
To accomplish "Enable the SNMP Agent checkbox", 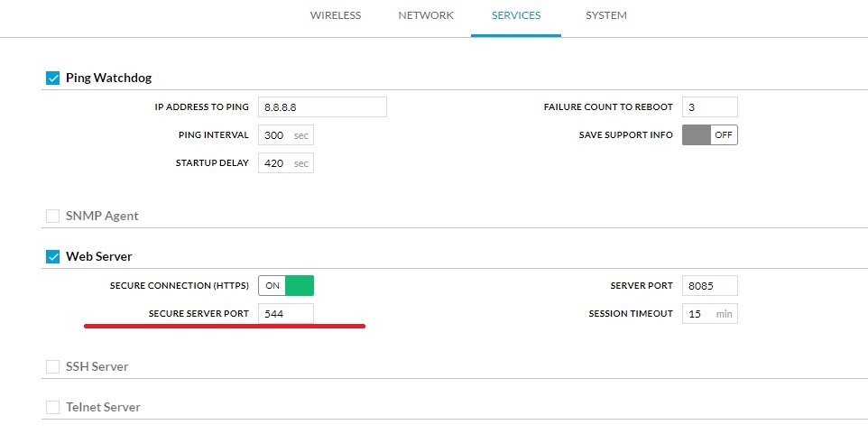I will tap(52, 217).
